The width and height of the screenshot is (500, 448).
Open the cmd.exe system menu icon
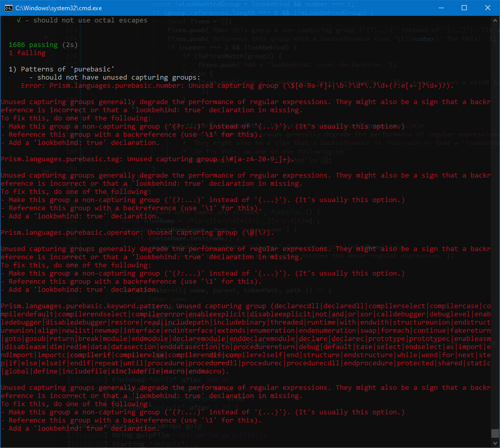coord(8,8)
